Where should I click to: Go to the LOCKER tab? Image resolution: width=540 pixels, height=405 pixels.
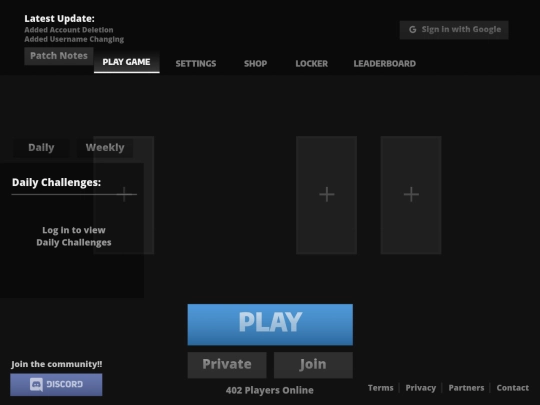(x=312, y=64)
